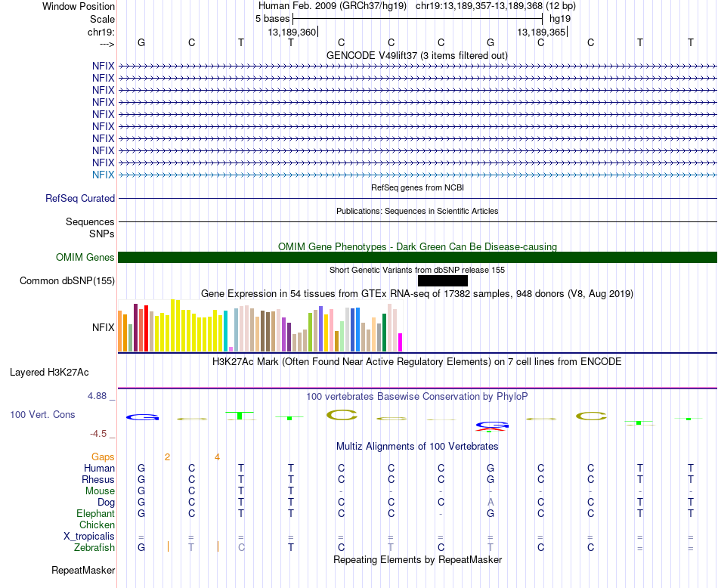Select the Zebrafish alignment row label
The height and width of the screenshot is (588, 718).
pyautogui.click(x=94, y=547)
